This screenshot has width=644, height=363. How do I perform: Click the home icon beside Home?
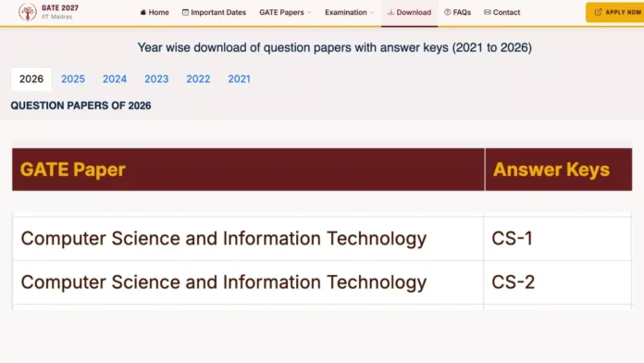[142, 12]
